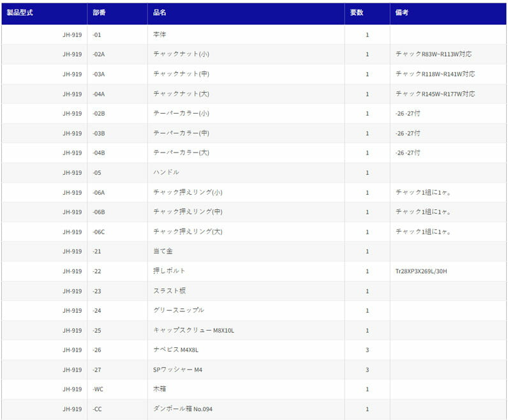This screenshot has width=508, height=420.
Task: Click チャック押えリング(中) name cell
Action: click(x=246, y=212)
